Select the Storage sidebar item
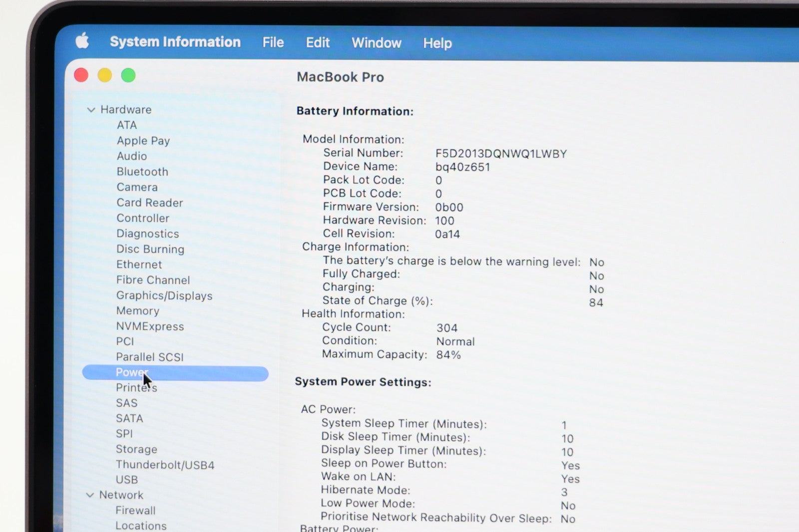 [136, 449]
